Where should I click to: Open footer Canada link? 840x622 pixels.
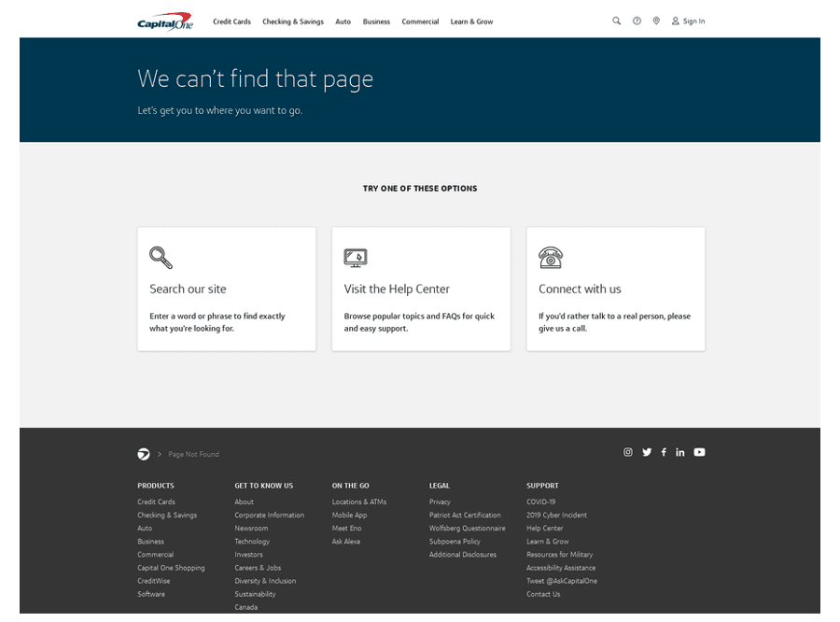[245, 607]
